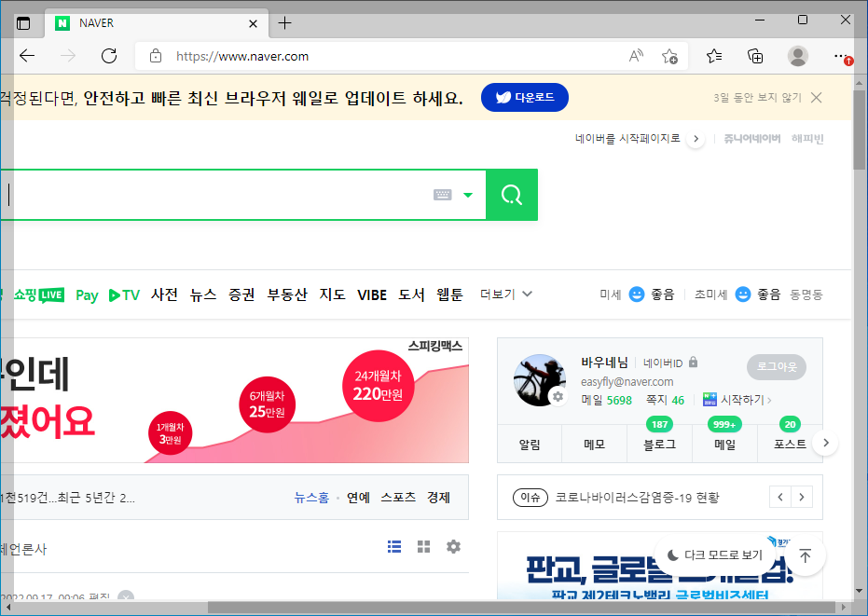Show next issue with right arrow
The image size is (868, 616).
click(x=802, y=497)
